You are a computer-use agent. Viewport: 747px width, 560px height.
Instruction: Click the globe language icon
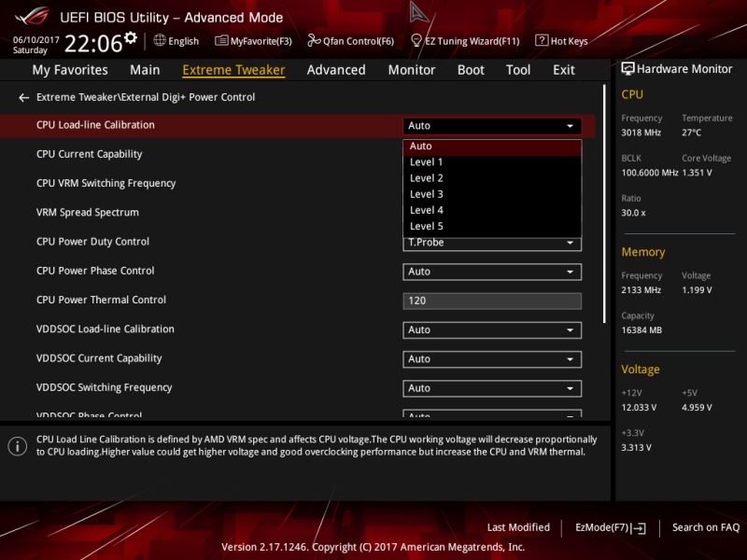pos(160,40)
